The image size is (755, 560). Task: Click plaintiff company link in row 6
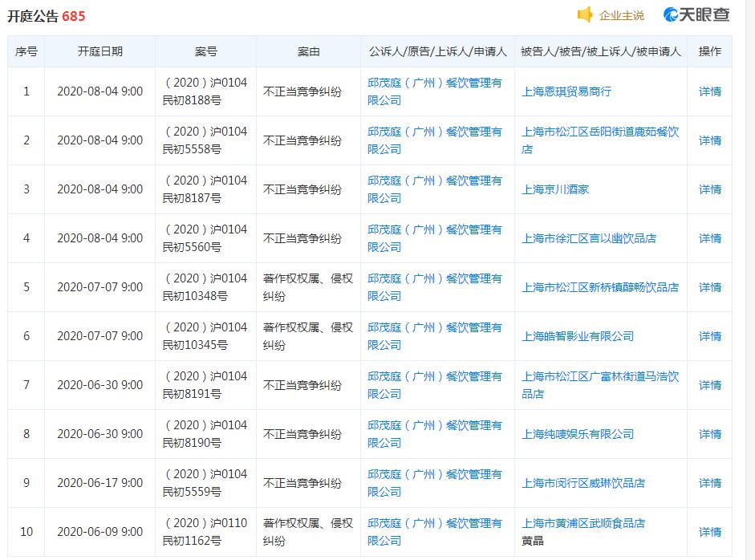434,336
